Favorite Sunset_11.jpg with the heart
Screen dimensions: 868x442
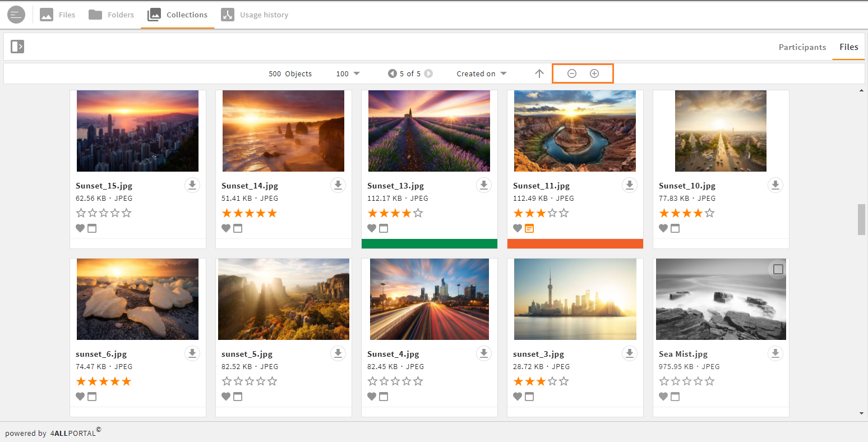[518, 228]
